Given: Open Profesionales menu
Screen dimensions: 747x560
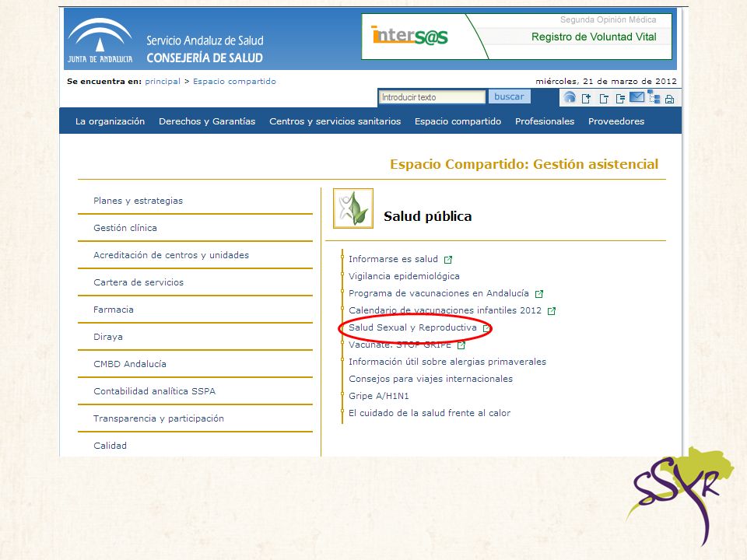Looking at the screenshot, I should (545, 121).
